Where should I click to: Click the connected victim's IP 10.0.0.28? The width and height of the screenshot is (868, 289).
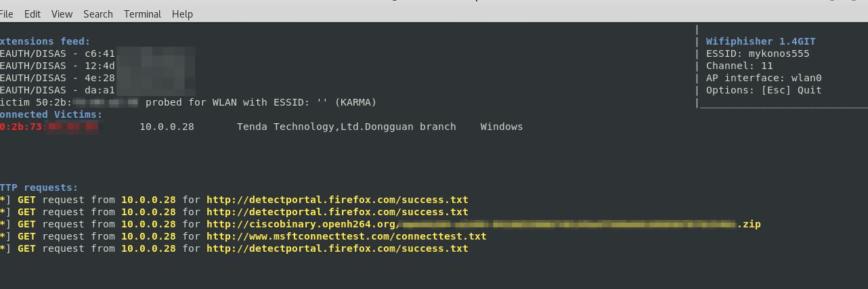[167, 127]
